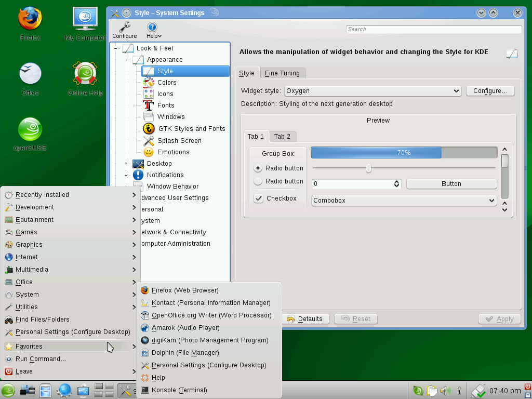The image size is (532, 399).
Task: Expand the Recently Installed submenu
Action: 70,195
